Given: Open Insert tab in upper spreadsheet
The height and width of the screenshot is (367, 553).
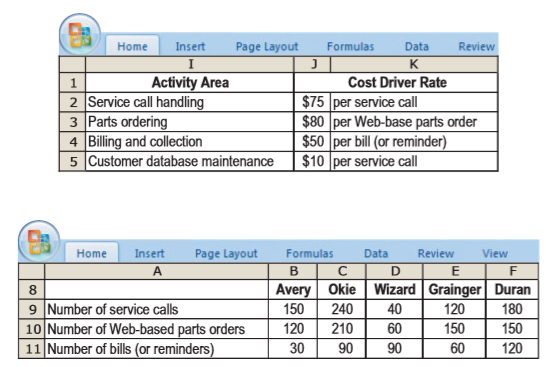Looking at the screenshot, I should tap(190, 46).
